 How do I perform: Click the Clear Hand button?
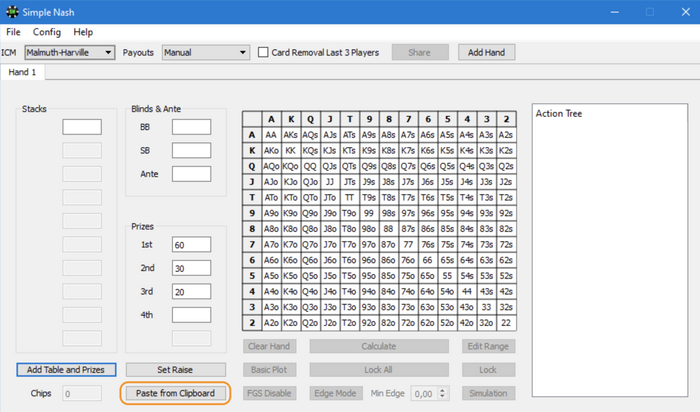pos(270,346)
